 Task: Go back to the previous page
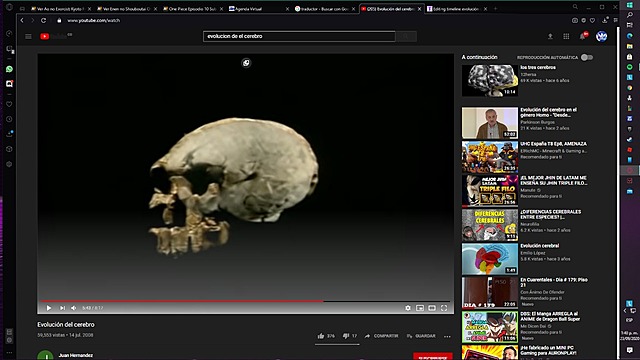click(22, 20)
